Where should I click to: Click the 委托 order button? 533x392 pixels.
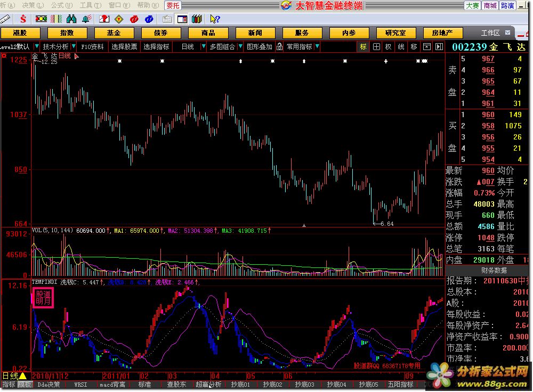tap(173, 5)
